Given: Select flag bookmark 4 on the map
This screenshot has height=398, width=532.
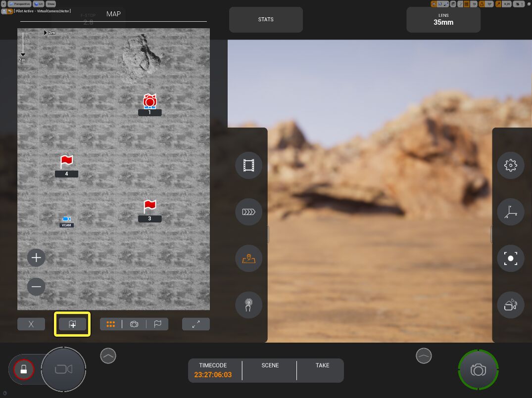Looking at the screenshot, I should [x=66, y=166].
